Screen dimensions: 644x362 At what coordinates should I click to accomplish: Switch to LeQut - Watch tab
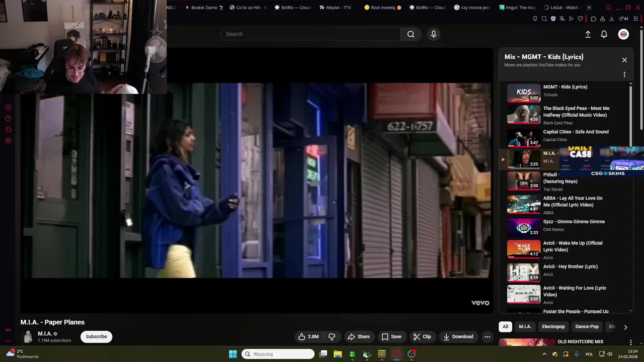(562, 8)
